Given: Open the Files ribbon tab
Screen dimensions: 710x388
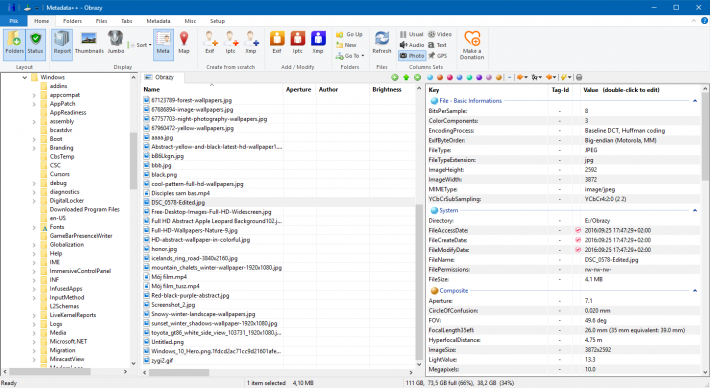Looking at the screenshot, I should (101, 21).
